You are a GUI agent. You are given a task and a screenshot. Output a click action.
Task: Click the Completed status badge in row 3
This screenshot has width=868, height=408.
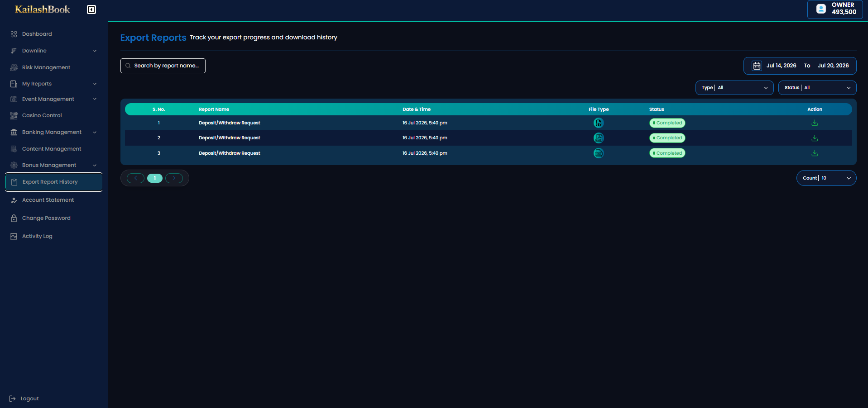[667, 153]
